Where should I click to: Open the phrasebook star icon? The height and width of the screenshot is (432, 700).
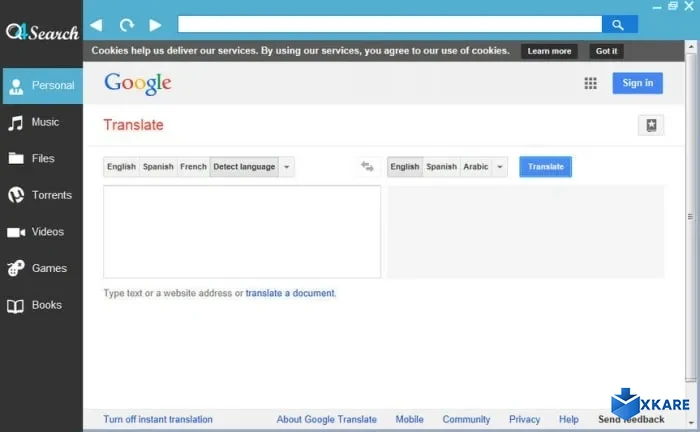651,125
